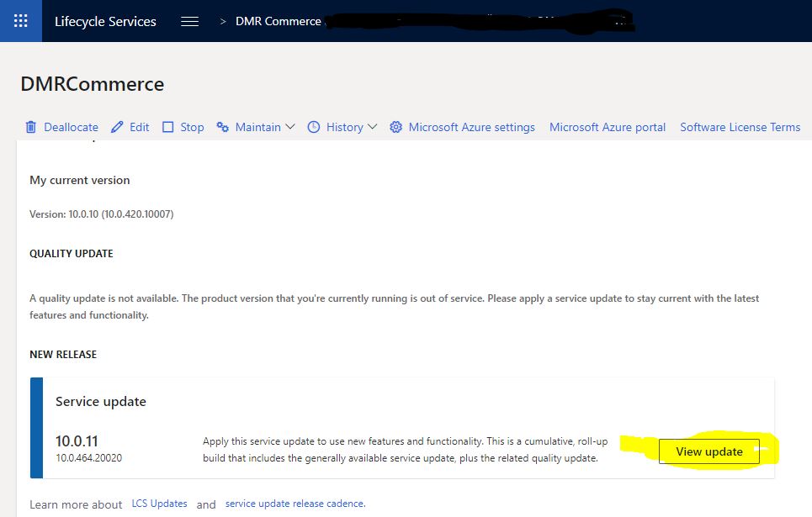Go to Microsoft Azure portal
The image size is (812, 517).
point(608,127)
